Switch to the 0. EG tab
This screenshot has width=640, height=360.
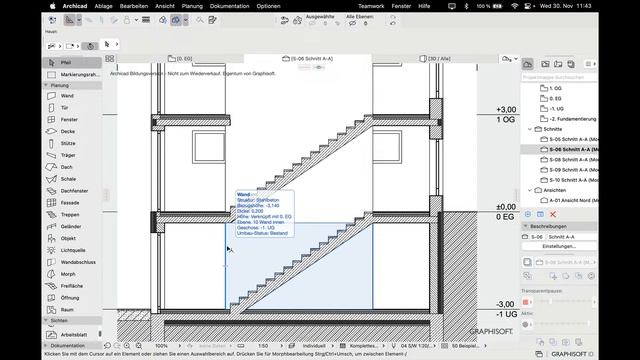180,59
